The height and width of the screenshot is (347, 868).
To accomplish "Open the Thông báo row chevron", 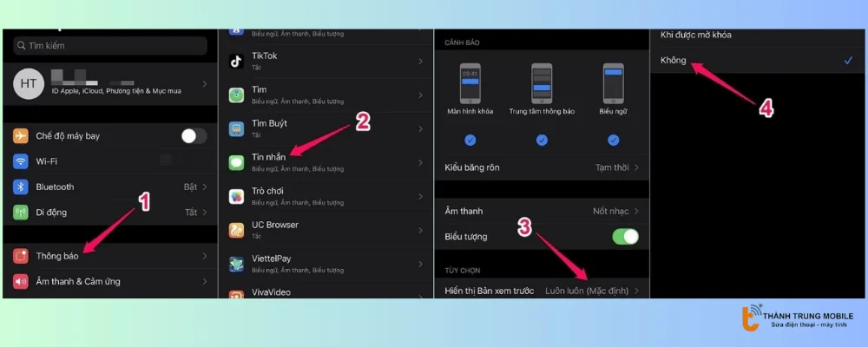I will [205, 256].
